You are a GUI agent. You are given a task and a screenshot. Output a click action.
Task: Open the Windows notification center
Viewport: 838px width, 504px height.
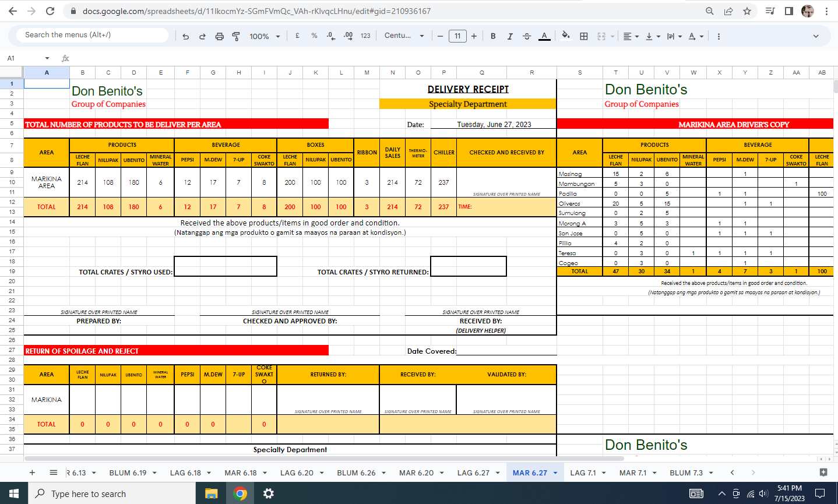pyautogui.click(x=820, y=494)
